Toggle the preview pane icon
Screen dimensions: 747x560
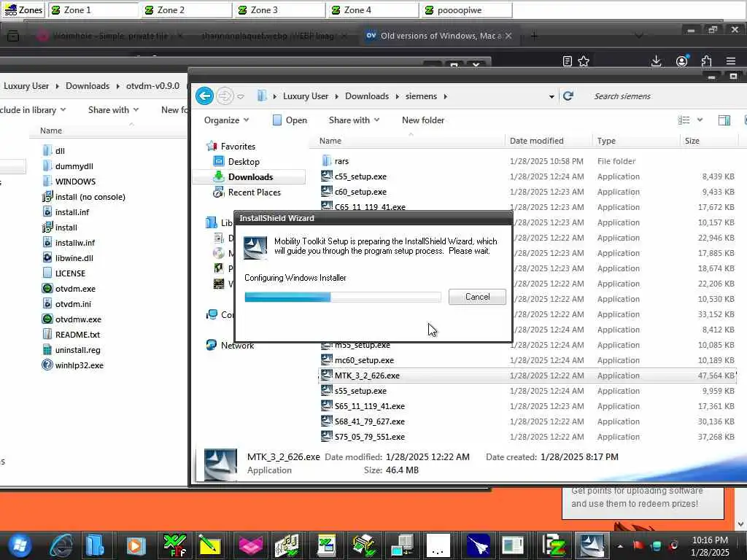(724, 120)
